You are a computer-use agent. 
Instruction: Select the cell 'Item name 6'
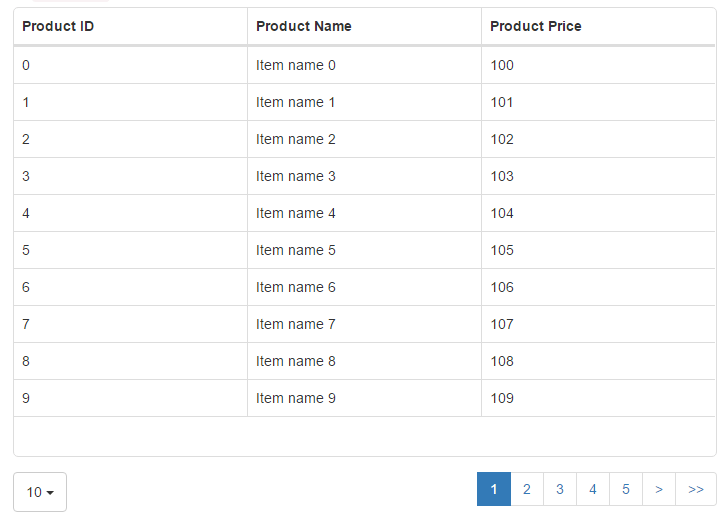(364, 287)
